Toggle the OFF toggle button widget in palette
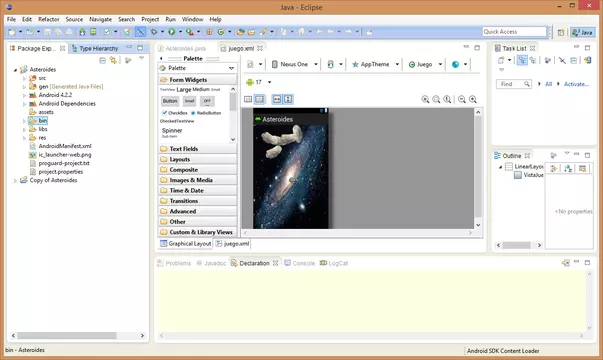603x360 pixels. click(x=207, y=101)
